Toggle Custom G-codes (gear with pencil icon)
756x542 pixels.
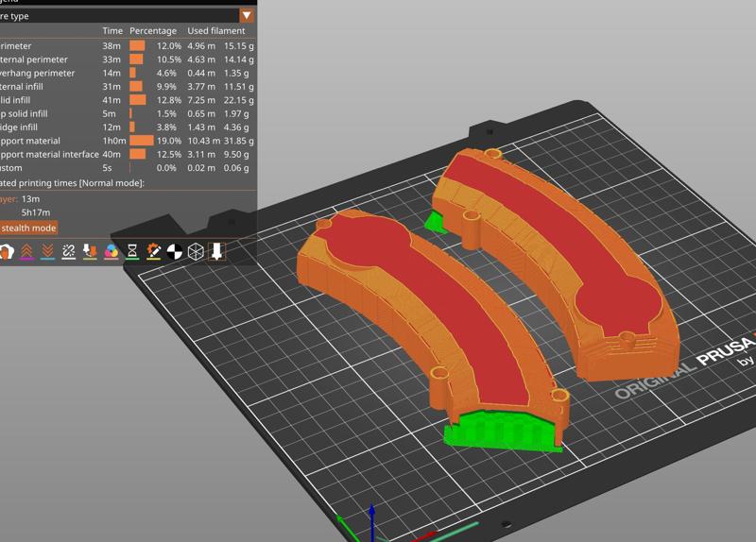pyautogui.click(x=153, y=251)
